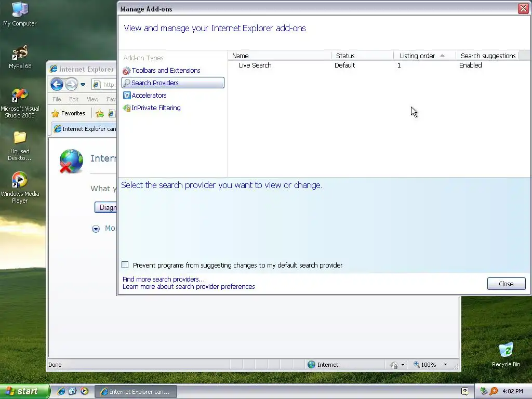Viewport: 532px width, 399px height.
Task: Click safely remove hardware tray icon
Action: [484, 391]
